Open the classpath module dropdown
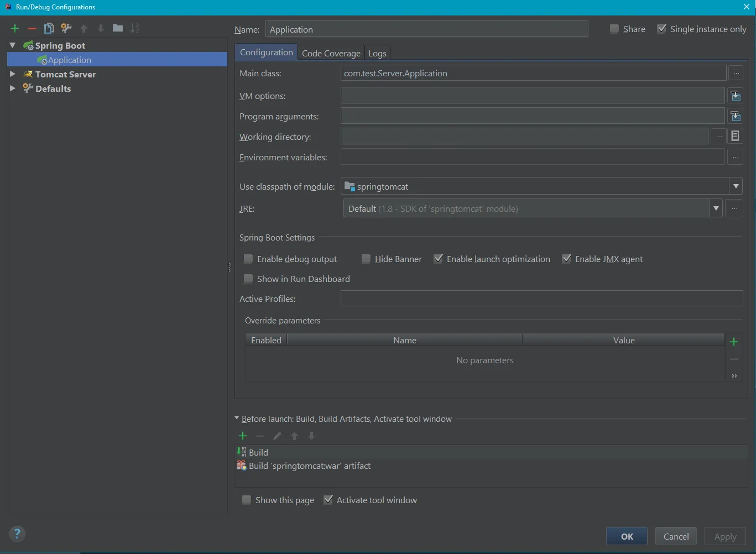756x554 pixels. click(736, 186)
